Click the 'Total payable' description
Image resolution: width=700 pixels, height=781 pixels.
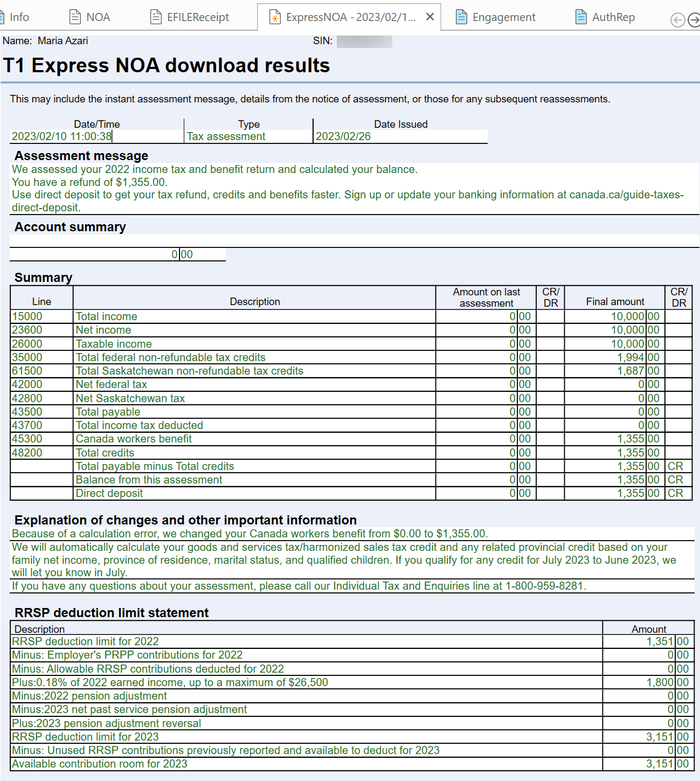tap(108, 412)
